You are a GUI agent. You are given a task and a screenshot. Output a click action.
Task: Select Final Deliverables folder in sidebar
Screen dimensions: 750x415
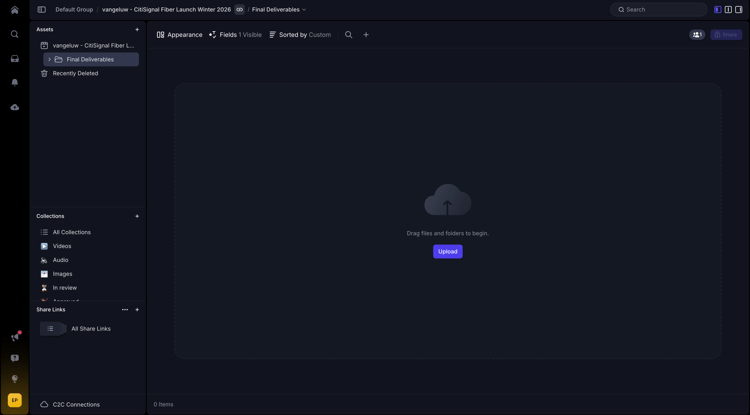click(91, 59)
